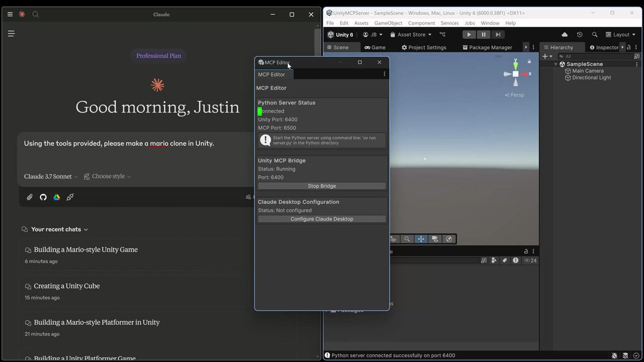Open the Unity Services menu
This screenshot has width=644, height=362.
(x=450, y=23)
